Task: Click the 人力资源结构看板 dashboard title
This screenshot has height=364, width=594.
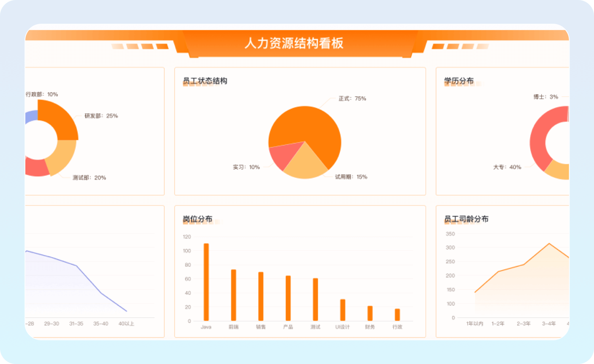Action: click(294, 43)
